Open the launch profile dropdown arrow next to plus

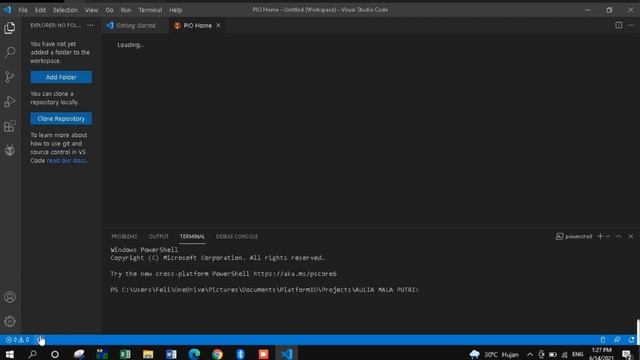coord(608,236)
